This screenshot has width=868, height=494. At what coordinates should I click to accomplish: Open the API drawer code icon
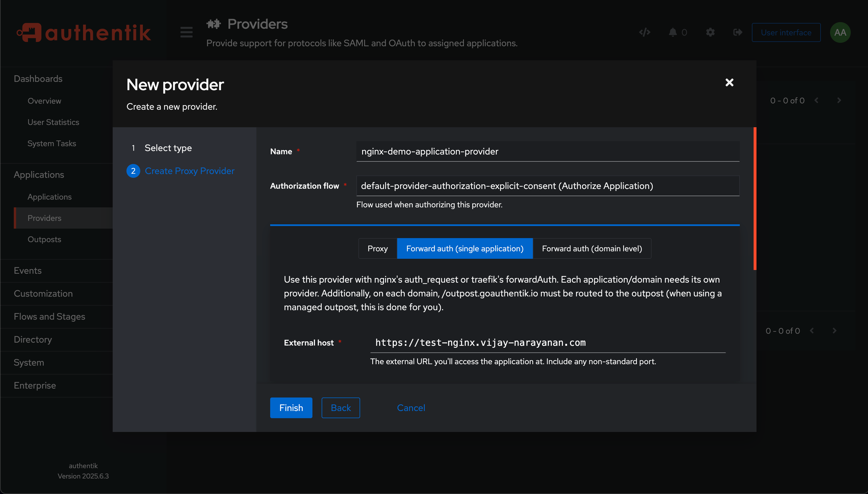[645, 32]
